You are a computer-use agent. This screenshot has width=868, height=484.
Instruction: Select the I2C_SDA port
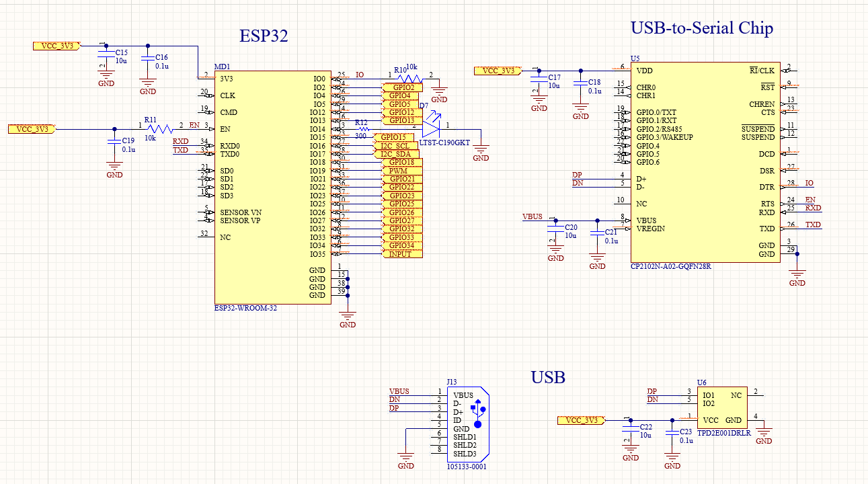(x=397, y=154)
